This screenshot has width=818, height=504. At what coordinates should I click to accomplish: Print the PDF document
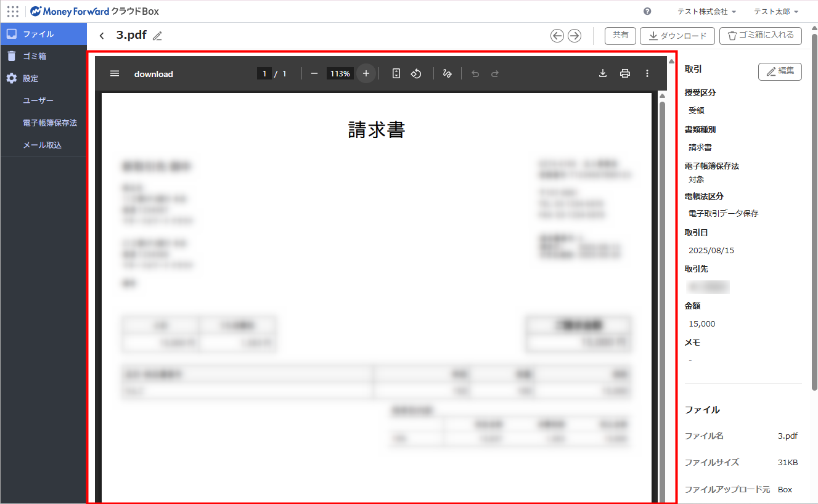click(625, 73)
